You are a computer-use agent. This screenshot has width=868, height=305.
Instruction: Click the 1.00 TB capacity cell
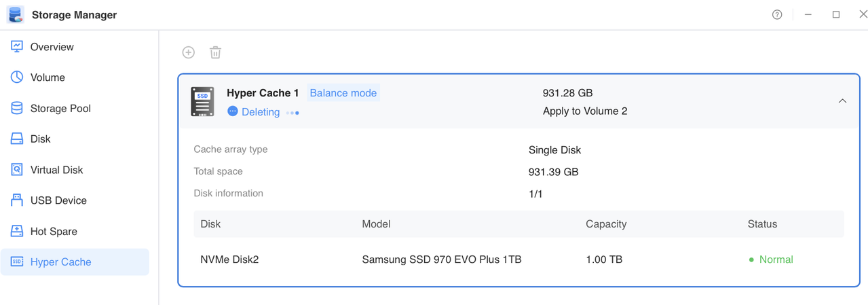604,259
